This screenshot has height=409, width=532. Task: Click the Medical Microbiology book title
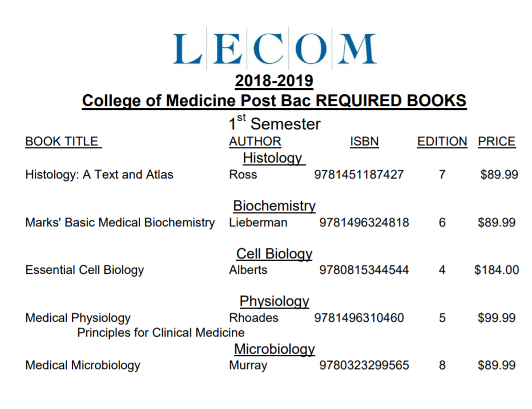pos(83,365)
